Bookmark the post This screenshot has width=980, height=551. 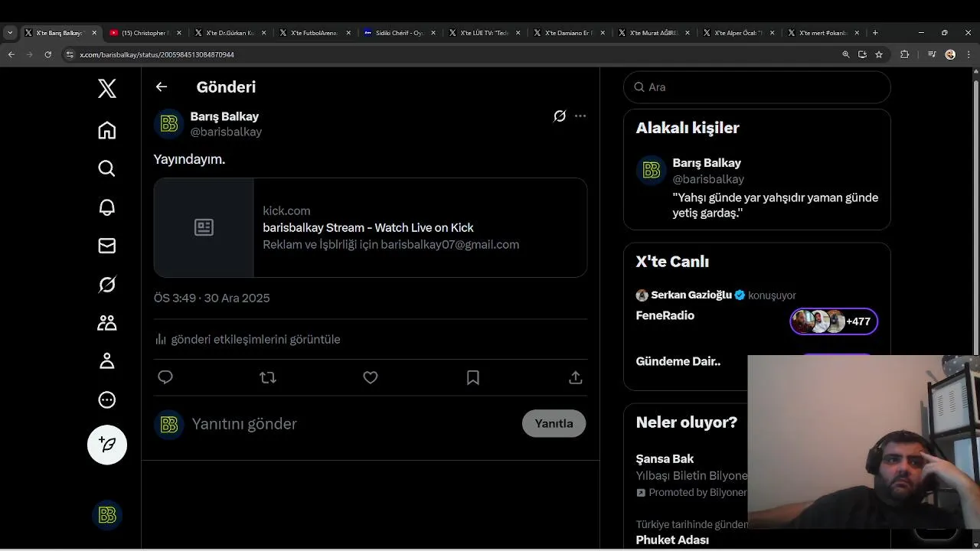pos(473,377)
